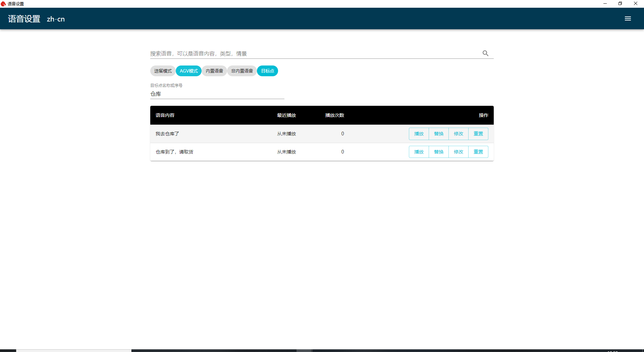
Task: Click the app logo in title bar
Action: (x=3, y=4)
